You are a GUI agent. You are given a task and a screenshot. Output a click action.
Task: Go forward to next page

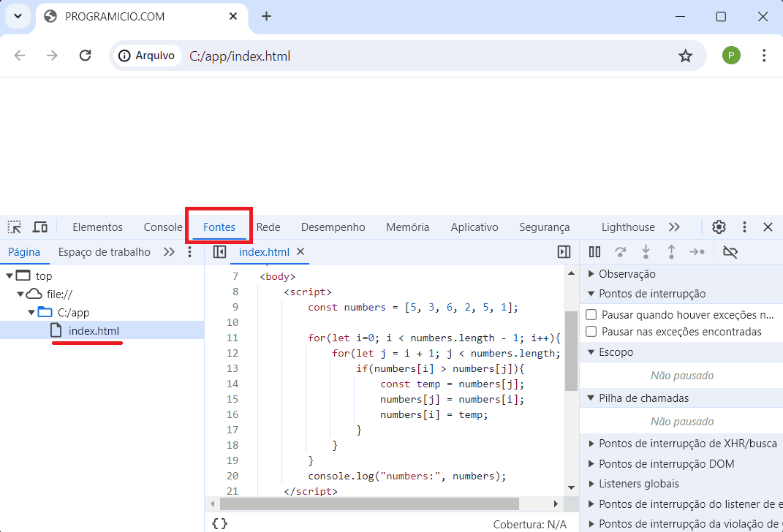[52, 56]
